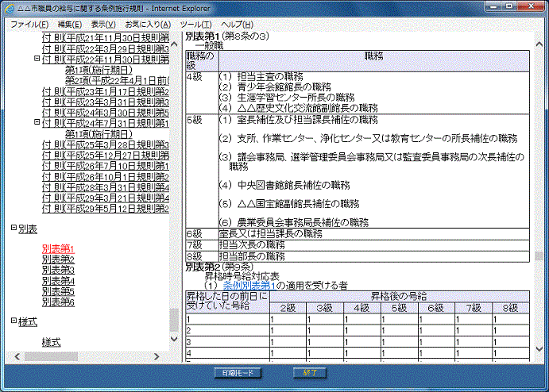Open the お気に入り menu

click(146, 25)
